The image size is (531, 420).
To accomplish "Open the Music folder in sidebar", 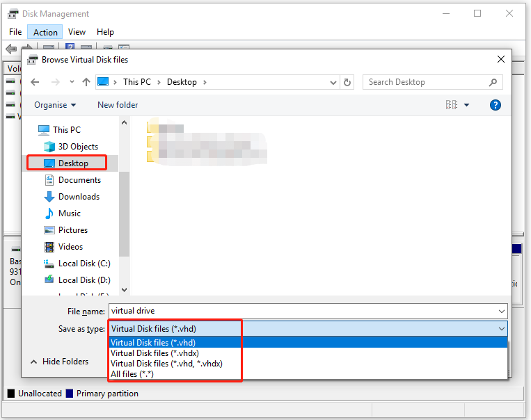I will tap(69, 213).
